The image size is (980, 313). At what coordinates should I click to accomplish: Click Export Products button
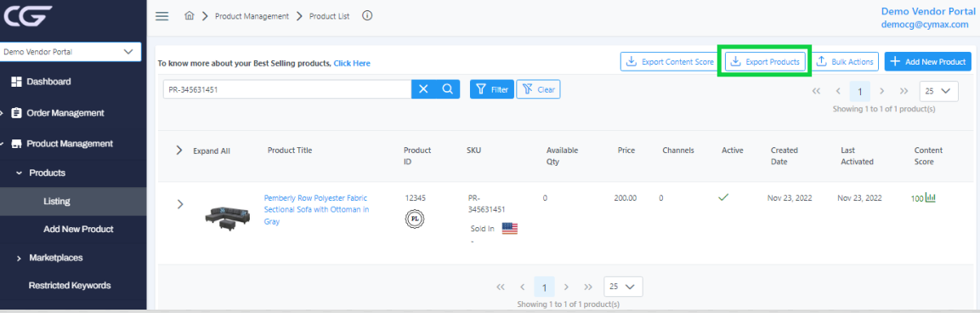(766, 61)
